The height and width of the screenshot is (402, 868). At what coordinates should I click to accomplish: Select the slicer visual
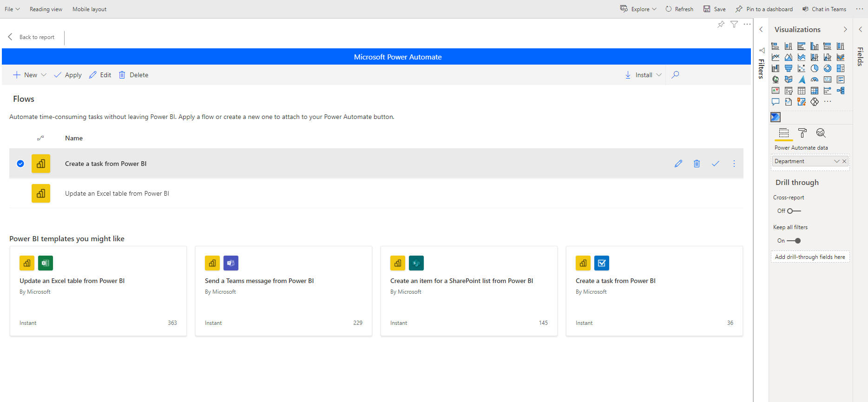(789, 91)
